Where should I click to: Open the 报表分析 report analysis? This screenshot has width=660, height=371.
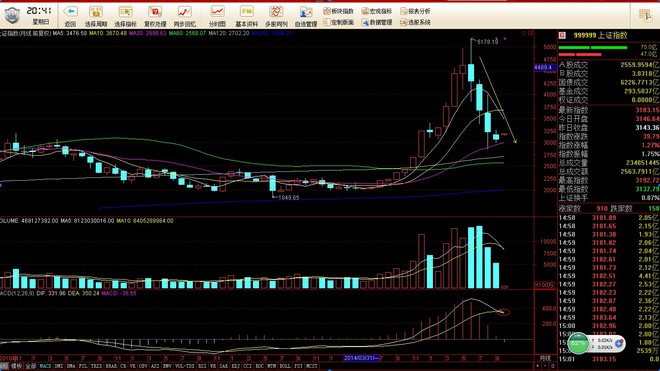415,11
